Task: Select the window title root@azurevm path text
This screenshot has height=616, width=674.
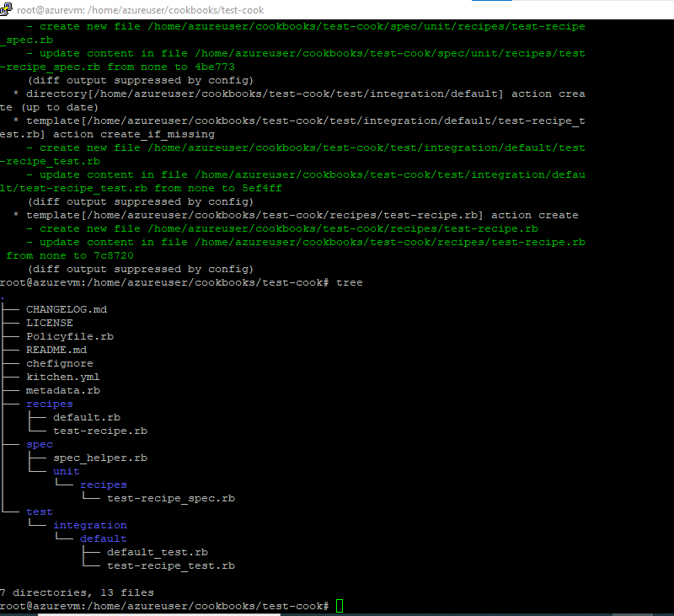Action: [x=140, y=10]
